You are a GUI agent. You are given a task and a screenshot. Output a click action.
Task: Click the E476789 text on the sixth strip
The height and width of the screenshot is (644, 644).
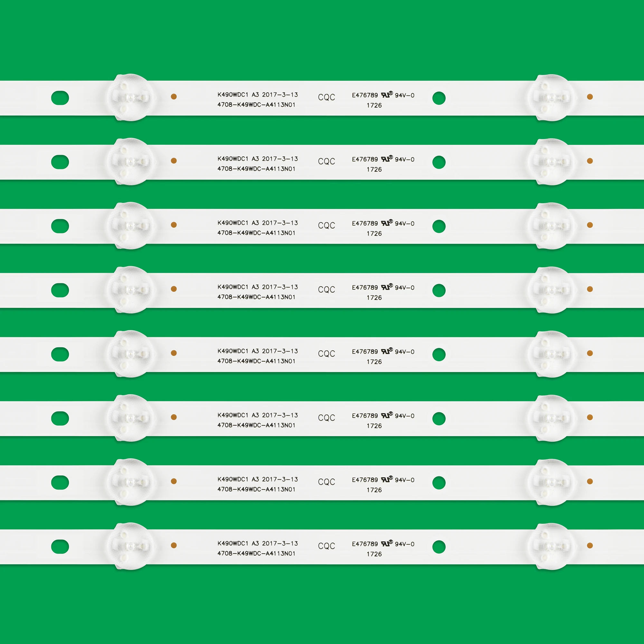pyautogui.click(x=365, y=416)
